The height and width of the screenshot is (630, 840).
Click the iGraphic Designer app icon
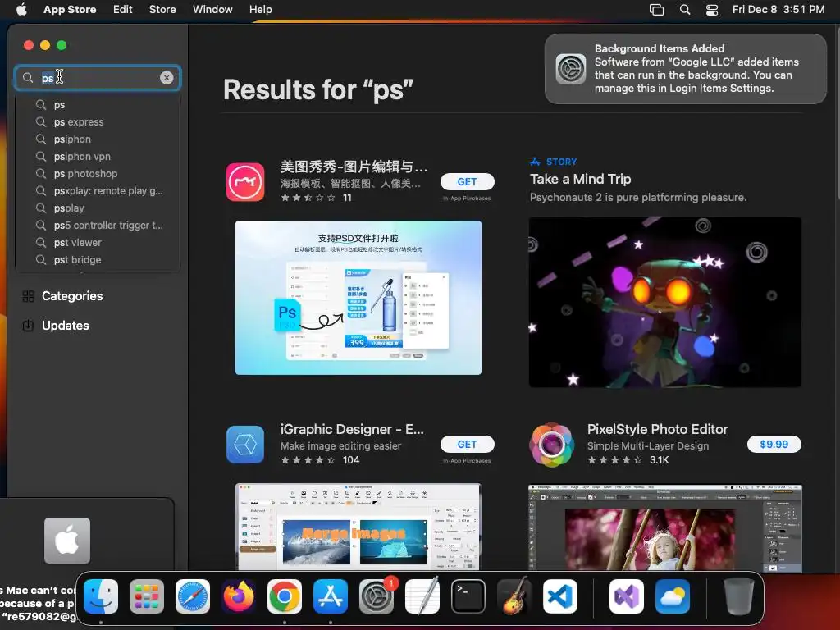245,445
